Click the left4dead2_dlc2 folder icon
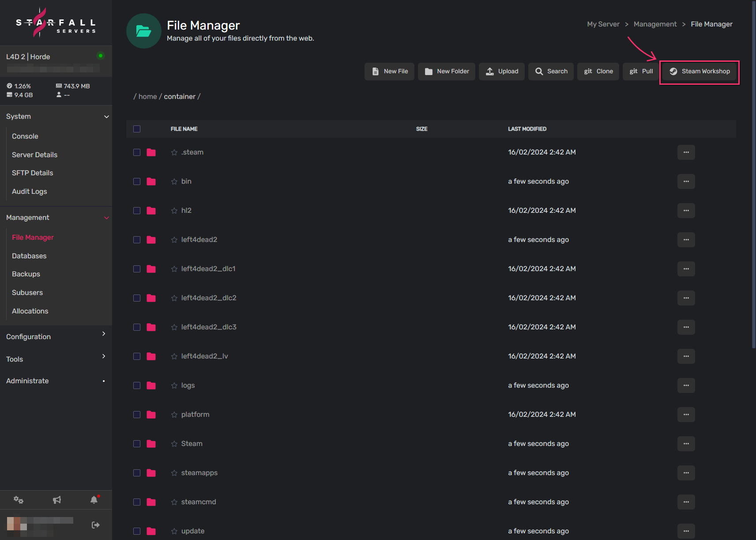 pyautogui.click(x=151, y=298)
